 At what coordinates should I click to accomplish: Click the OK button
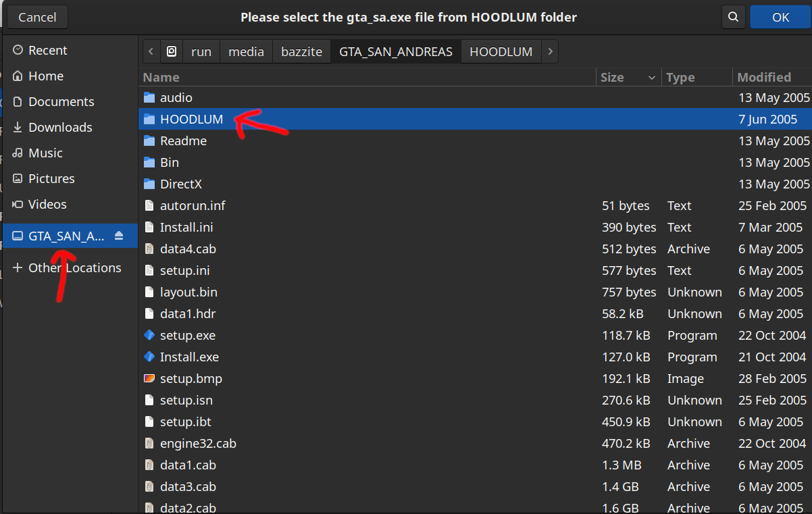(x=780, y=17)
